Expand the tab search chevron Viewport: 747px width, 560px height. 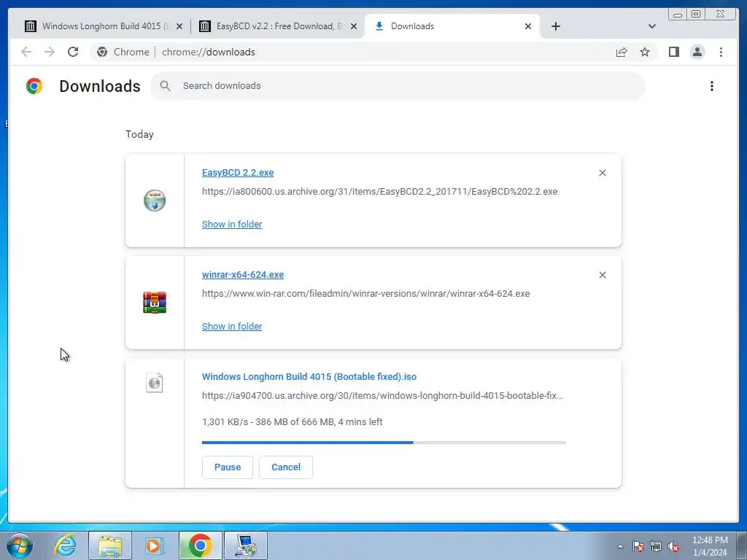(652, 26)
